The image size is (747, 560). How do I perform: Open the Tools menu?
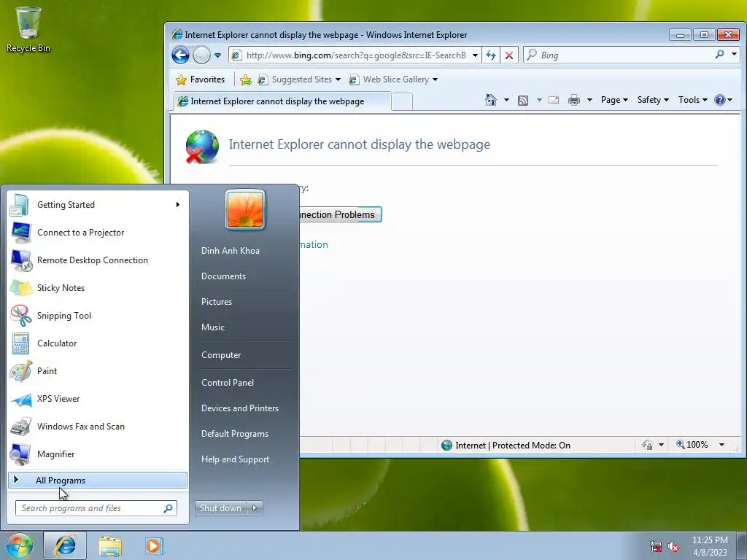(693, 100)
